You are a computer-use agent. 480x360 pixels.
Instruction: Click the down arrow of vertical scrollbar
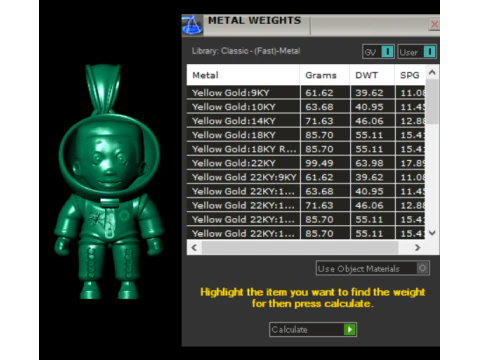(432, 233)
